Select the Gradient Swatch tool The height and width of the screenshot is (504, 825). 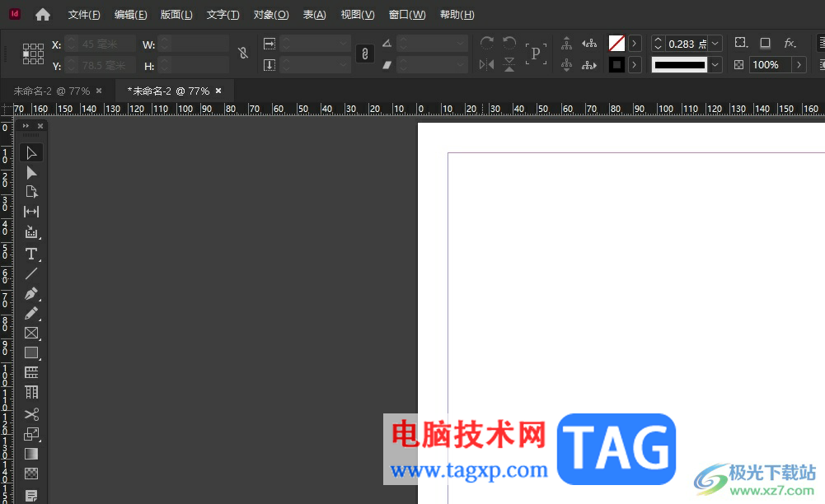31,454
